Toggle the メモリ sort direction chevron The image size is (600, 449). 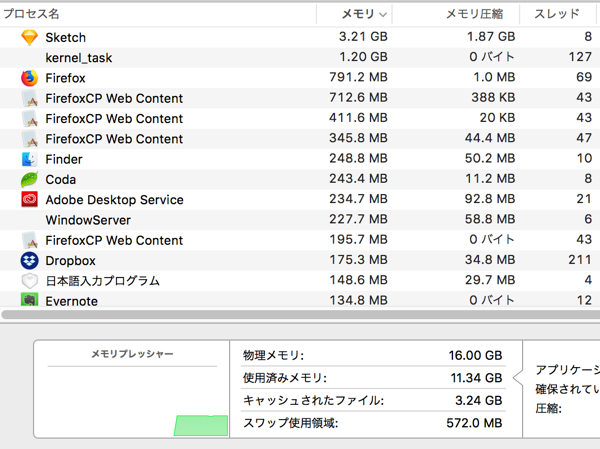coord(383,15)
